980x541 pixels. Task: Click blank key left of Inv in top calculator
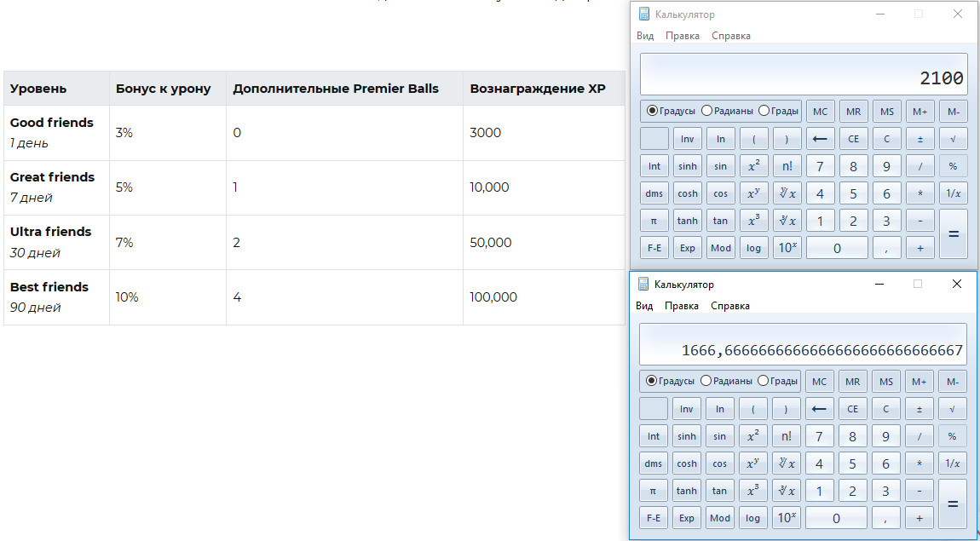point(654,139)
